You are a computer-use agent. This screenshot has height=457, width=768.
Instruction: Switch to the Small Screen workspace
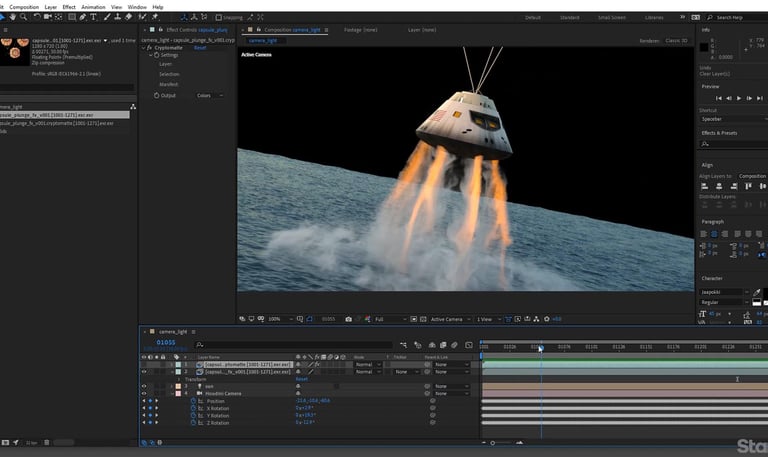pos(611,17)
